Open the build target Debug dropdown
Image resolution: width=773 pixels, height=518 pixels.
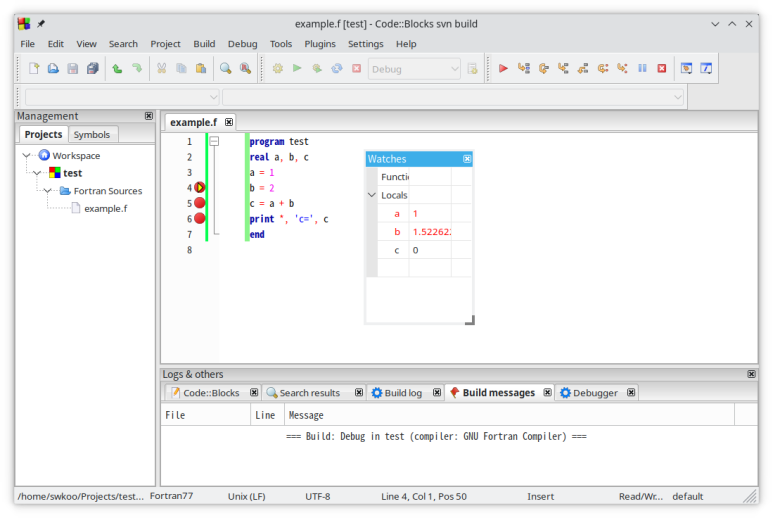pos(414,69)
